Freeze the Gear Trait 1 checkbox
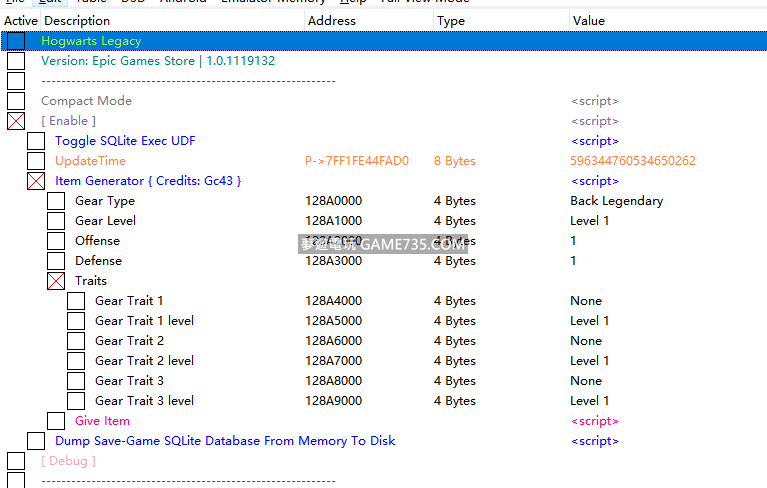Screen dimensions: 767x488 click(76, 301)
